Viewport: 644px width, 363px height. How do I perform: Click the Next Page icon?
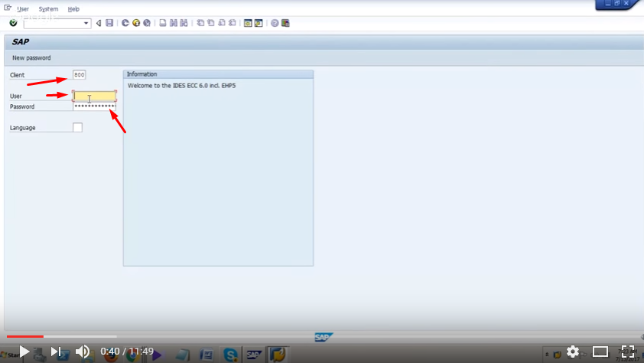(x=222, y=23)
